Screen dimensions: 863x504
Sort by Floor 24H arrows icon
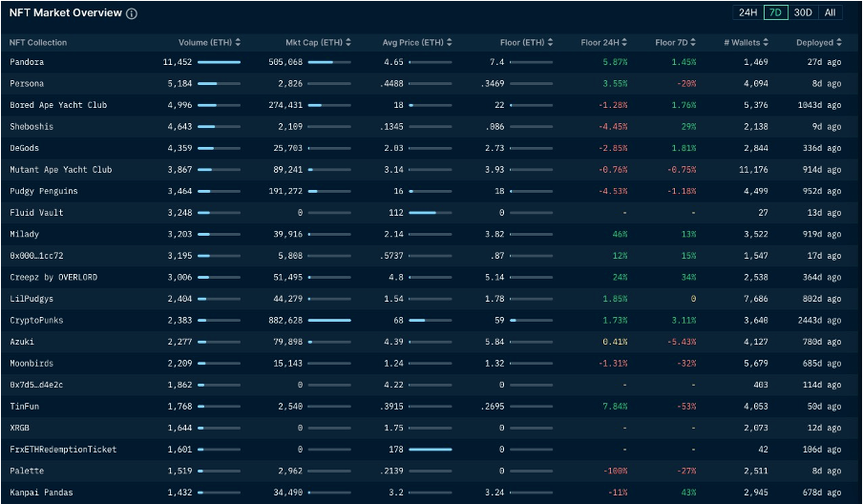click(624, 42)
